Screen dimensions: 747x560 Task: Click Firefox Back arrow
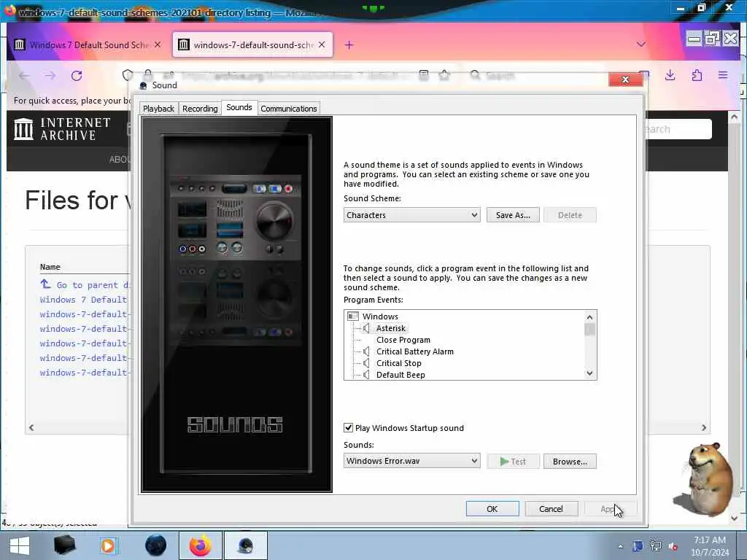(24, 75)
